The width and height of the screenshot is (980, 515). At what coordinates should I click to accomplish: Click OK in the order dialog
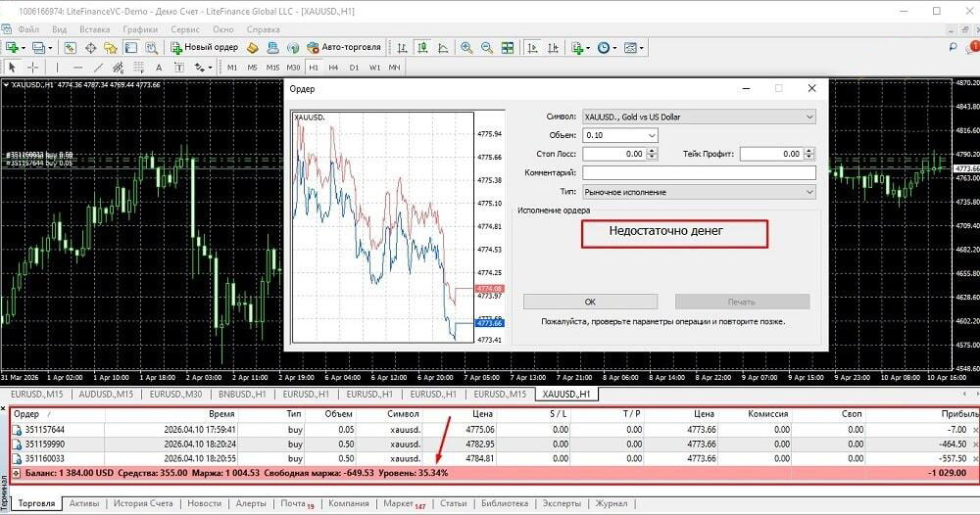[590, 302]
